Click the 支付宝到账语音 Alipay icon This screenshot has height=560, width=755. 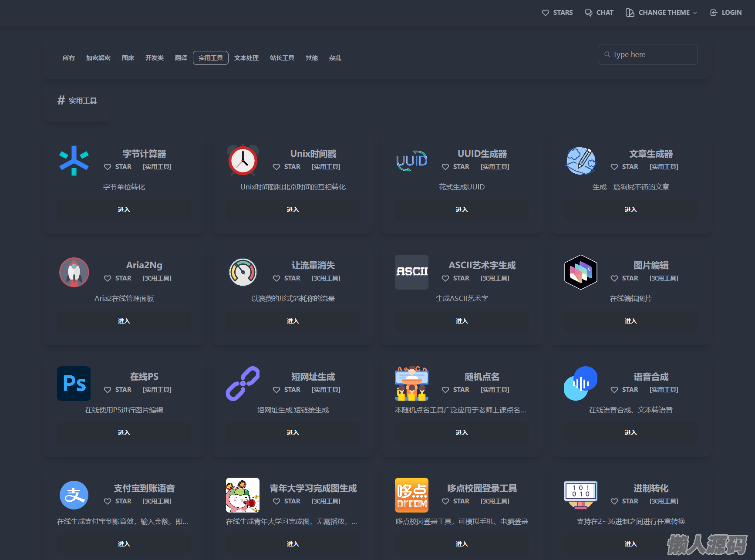coord(74,495)
